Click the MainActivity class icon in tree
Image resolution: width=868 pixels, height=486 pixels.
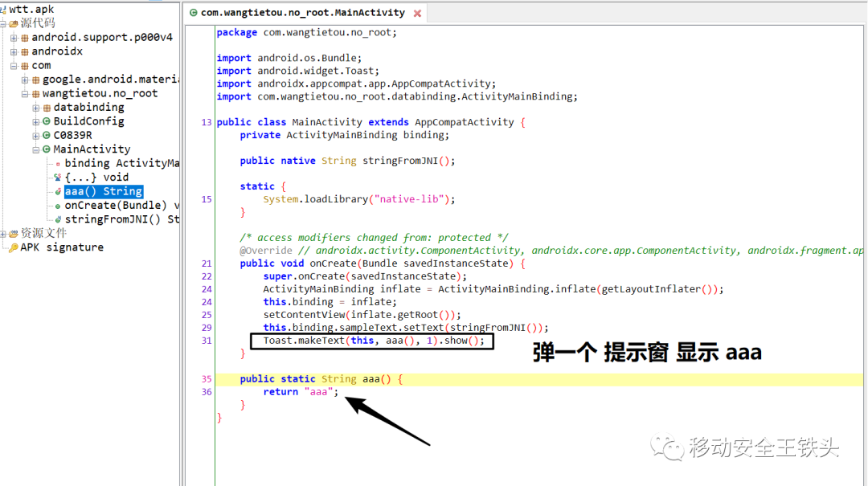point(47,149)
